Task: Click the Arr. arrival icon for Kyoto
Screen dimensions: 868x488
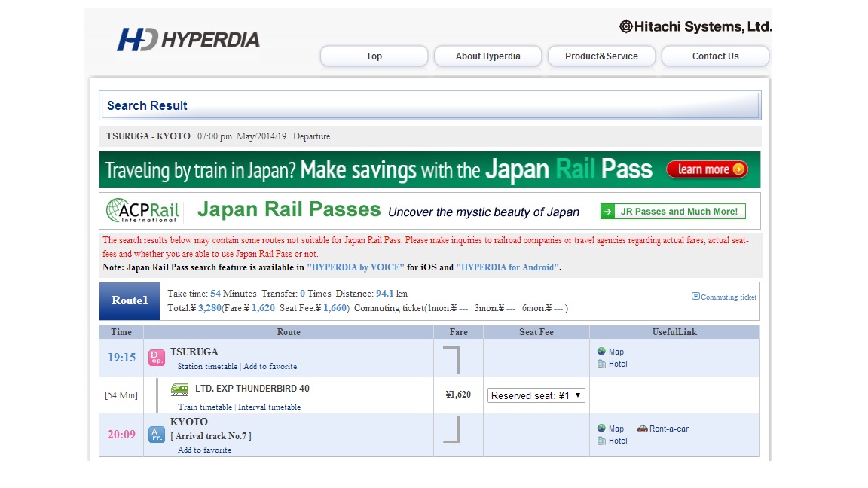Action: point(157,435)
